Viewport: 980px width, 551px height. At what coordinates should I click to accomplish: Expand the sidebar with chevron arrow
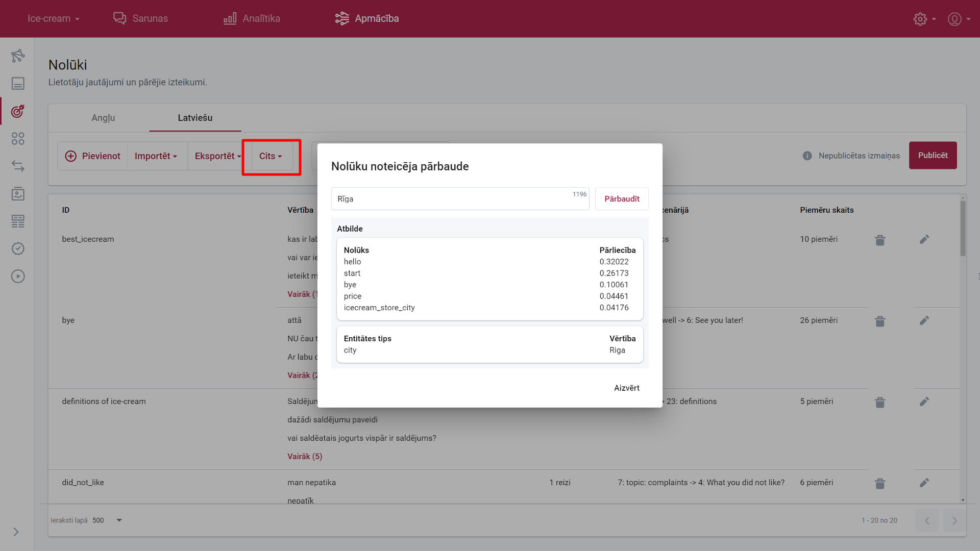pyautogui.click(x=16, y=532)
